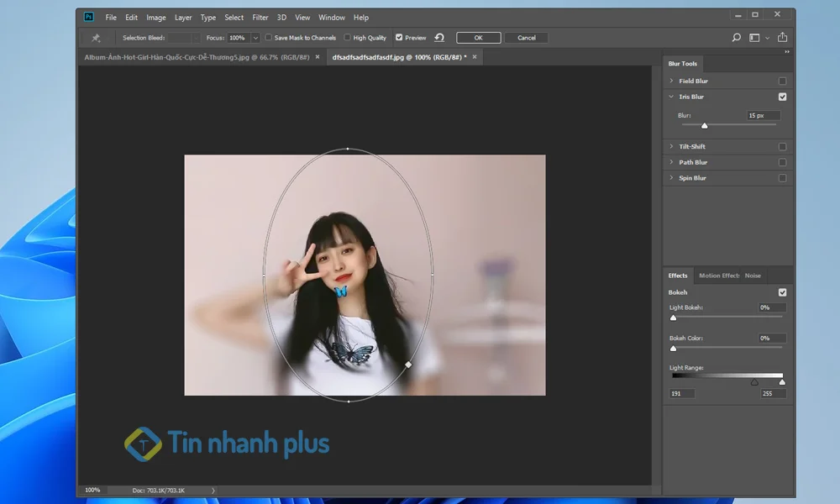Collapse panels with the double-arrow icon

click(x=787, y=50)
